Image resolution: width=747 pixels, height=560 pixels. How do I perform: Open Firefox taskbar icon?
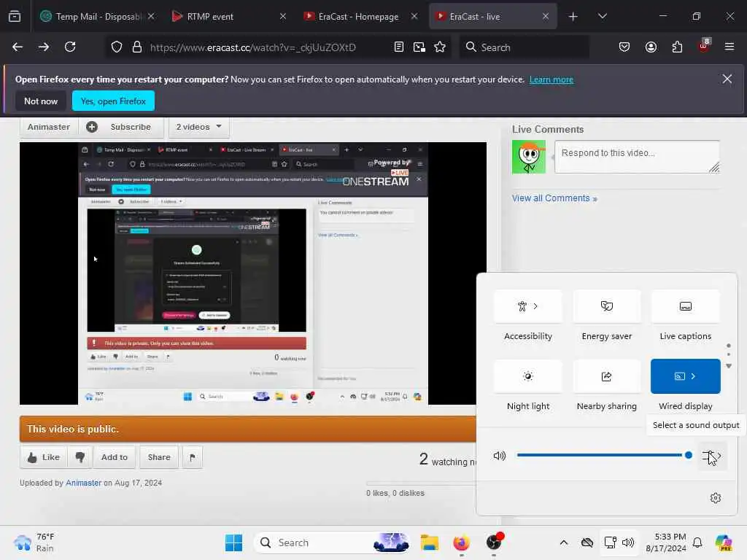click(x=461, y=542)
